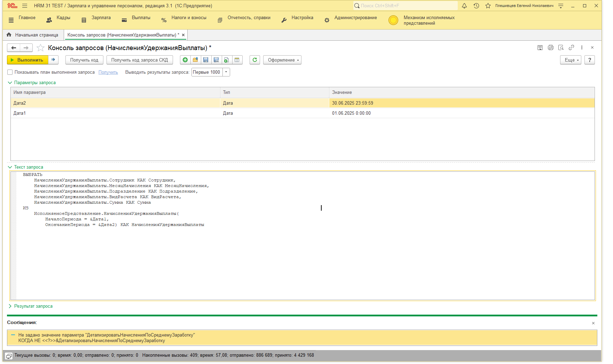Click the Тип column header
The height and width of the screenshot is (364, 613).
(275, 92)
